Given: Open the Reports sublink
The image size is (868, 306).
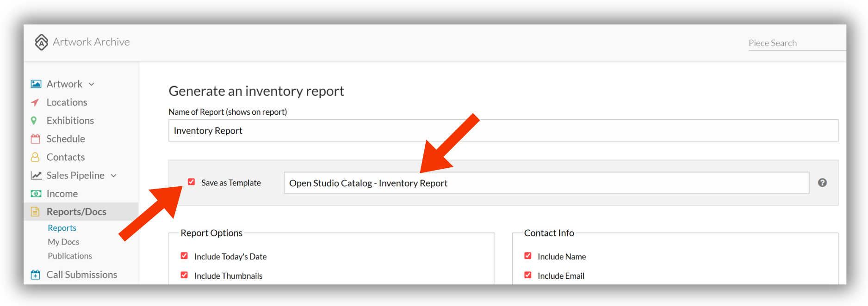Looking at the screenshot, I should click(x=62, y=228).
